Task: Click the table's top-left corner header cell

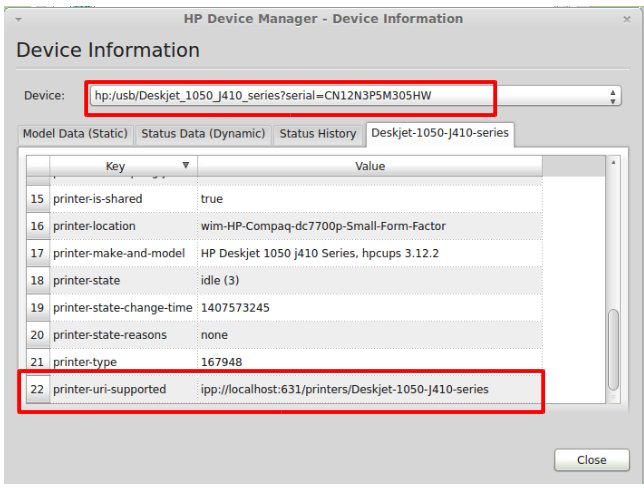Action: click(x=38, y=166)
